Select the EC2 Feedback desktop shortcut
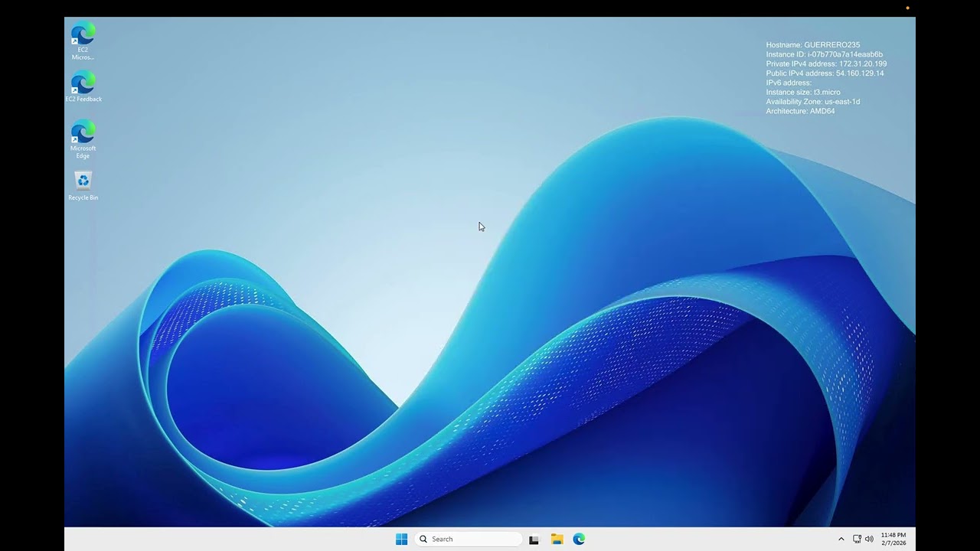Image resolution: width=980 pixels, height=551 pixels. (x=83, y=86)
